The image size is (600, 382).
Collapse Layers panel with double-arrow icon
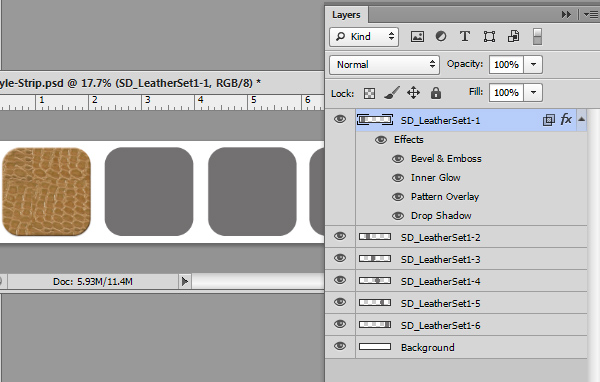point(566,15)
